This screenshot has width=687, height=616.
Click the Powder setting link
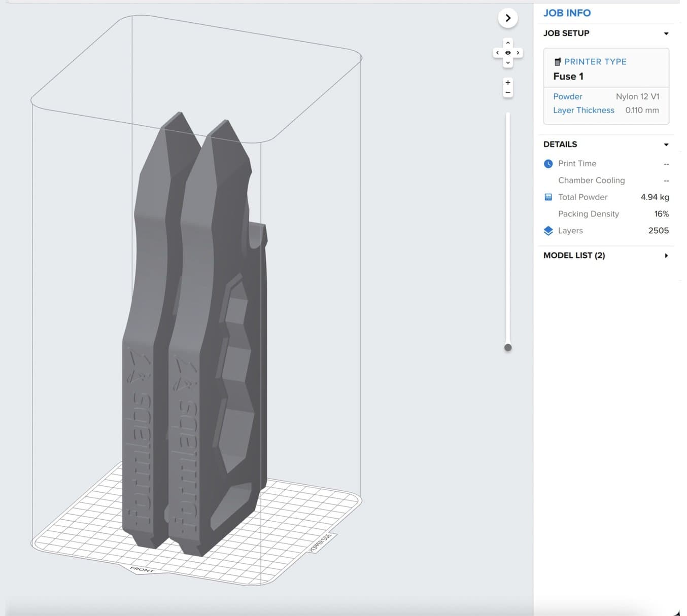pyautogui.click(x=568, y=96)
